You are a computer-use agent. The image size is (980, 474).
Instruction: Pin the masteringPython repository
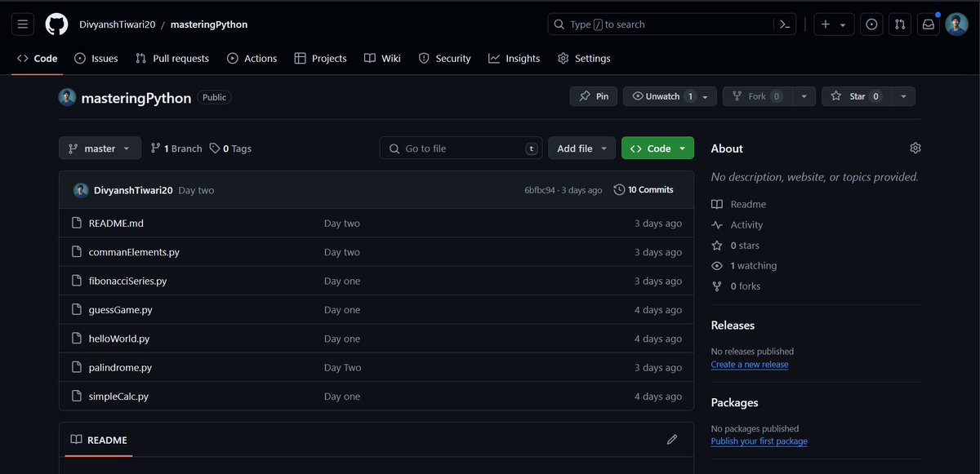[x=594, y=96]
